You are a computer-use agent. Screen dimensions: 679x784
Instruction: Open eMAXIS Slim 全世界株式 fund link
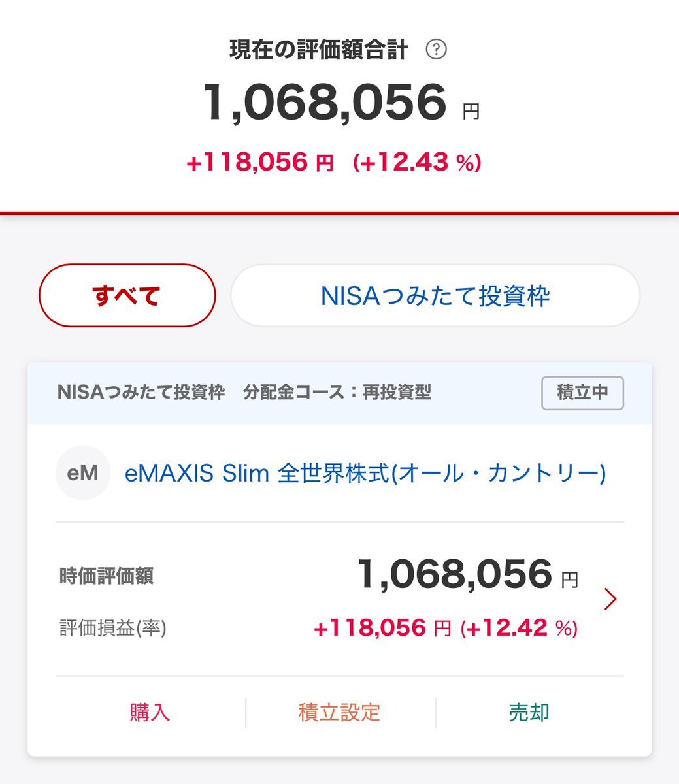tap(365, 473)
